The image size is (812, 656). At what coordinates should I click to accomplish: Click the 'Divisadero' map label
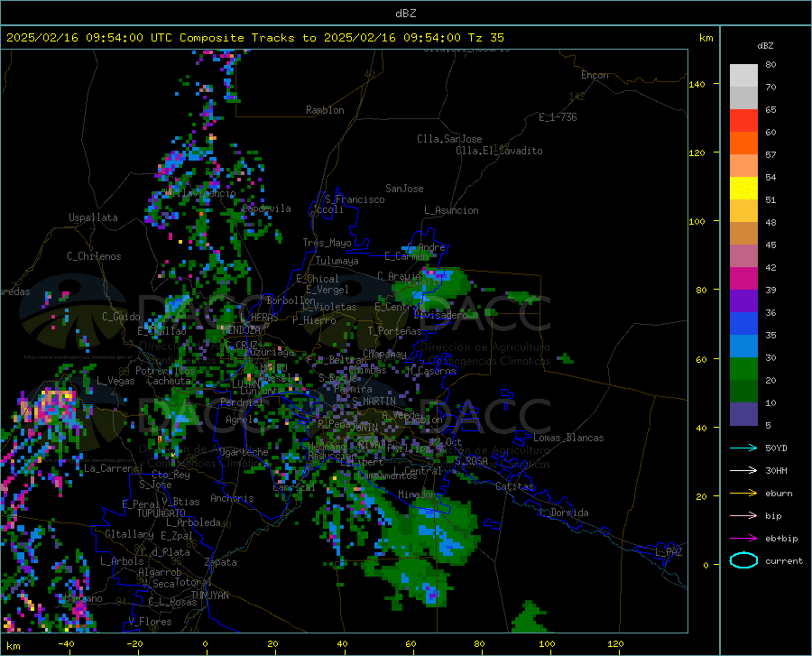440,315
